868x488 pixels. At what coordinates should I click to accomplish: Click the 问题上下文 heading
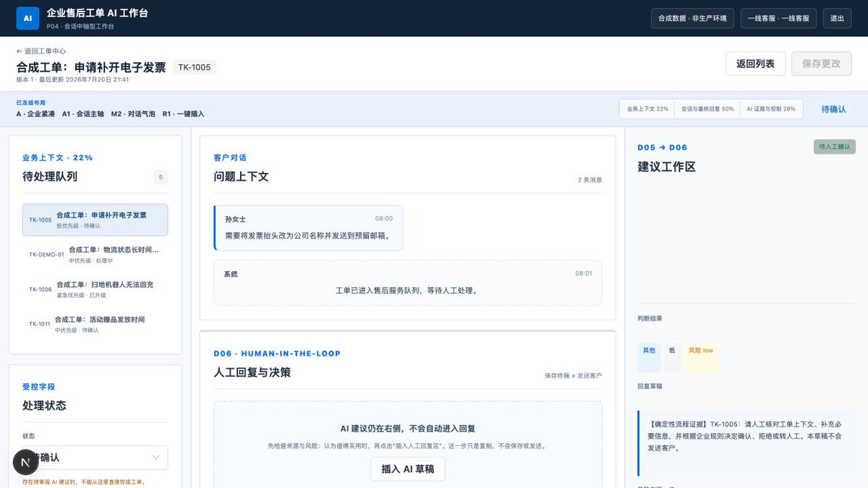pos(241,176)
